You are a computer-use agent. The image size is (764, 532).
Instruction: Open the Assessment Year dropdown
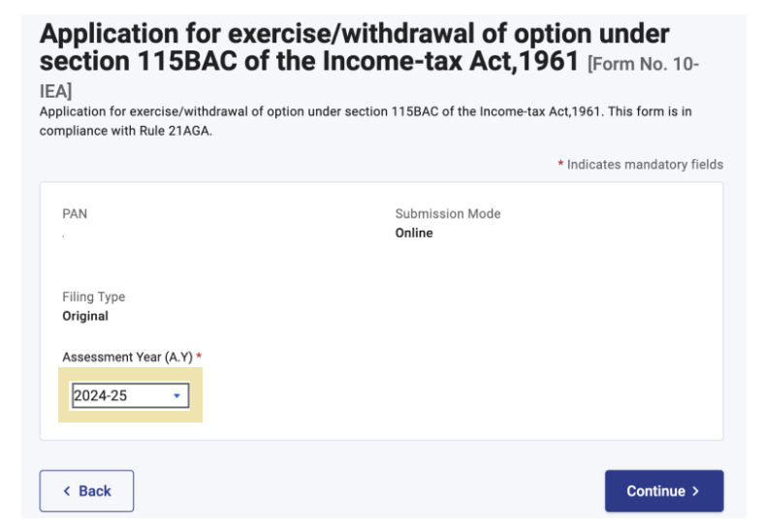(130, 395)
